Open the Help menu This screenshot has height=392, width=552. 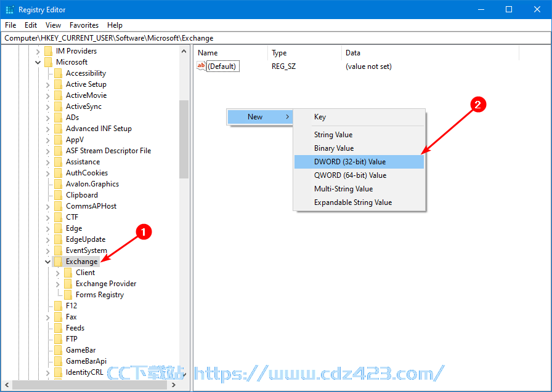pos(115,25)
